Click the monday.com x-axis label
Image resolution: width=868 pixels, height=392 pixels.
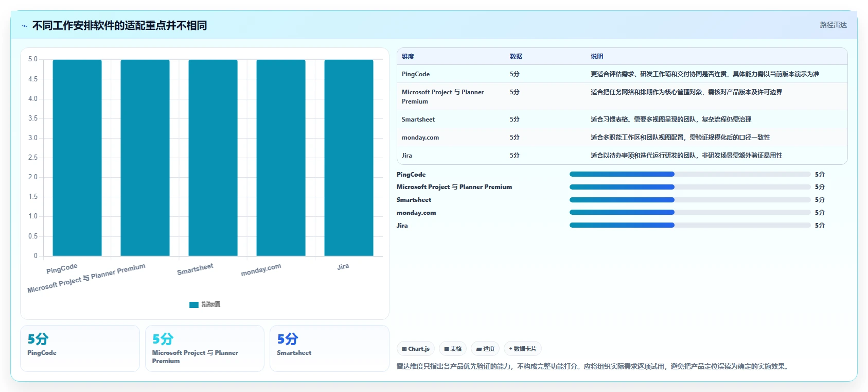coord(261,269)
